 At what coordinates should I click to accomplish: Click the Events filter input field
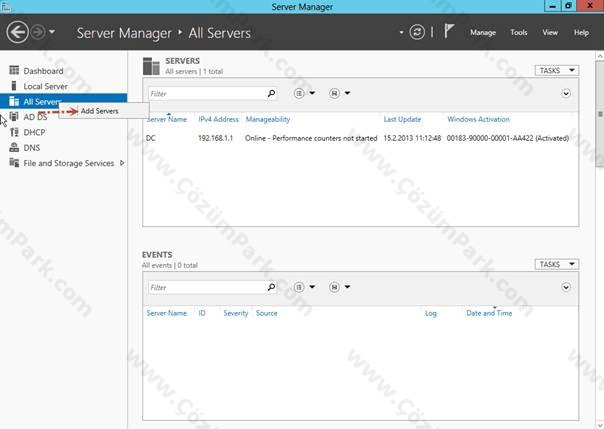(206, 287)
